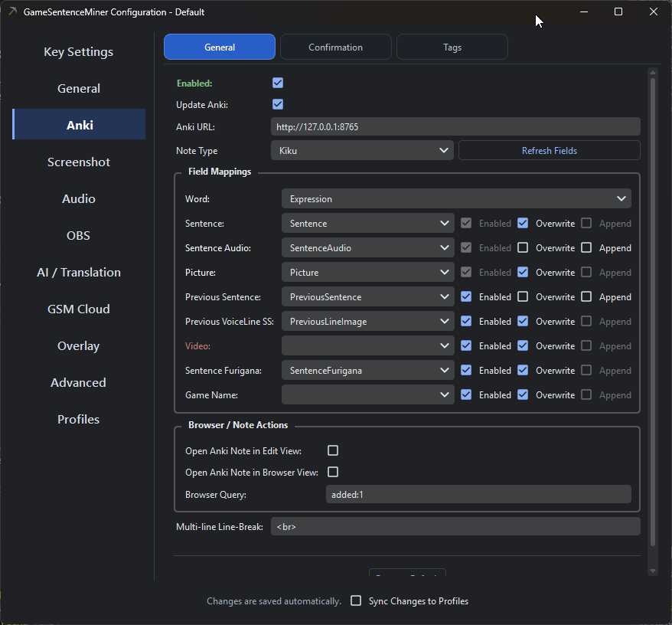
Task: Toggle Enabled for Sentence Furigana
Action: 466,370
